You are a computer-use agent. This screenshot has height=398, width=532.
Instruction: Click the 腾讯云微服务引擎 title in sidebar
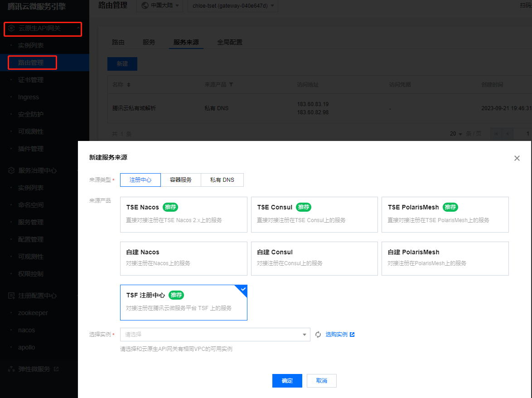tap(37, 6)
